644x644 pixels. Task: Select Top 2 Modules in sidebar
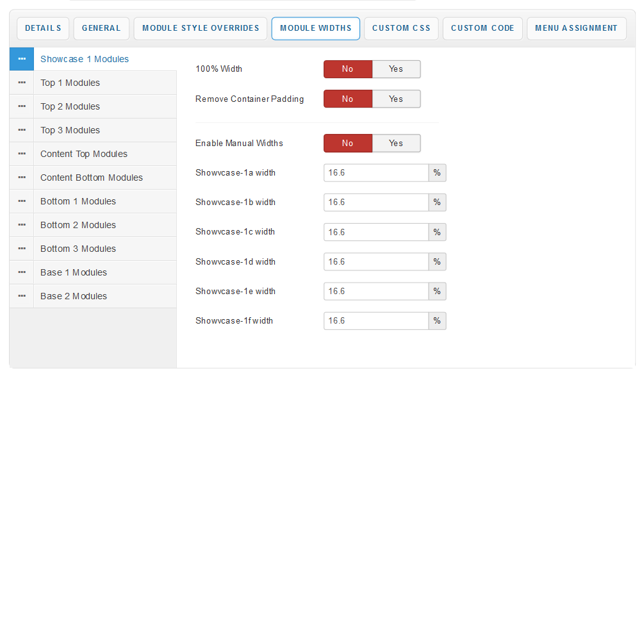click(x=70, y=106)
